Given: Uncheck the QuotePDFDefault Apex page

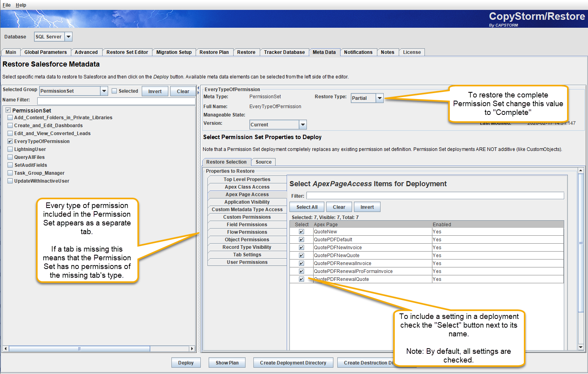Looking at the screenshot, I should (x=301, y=240).
